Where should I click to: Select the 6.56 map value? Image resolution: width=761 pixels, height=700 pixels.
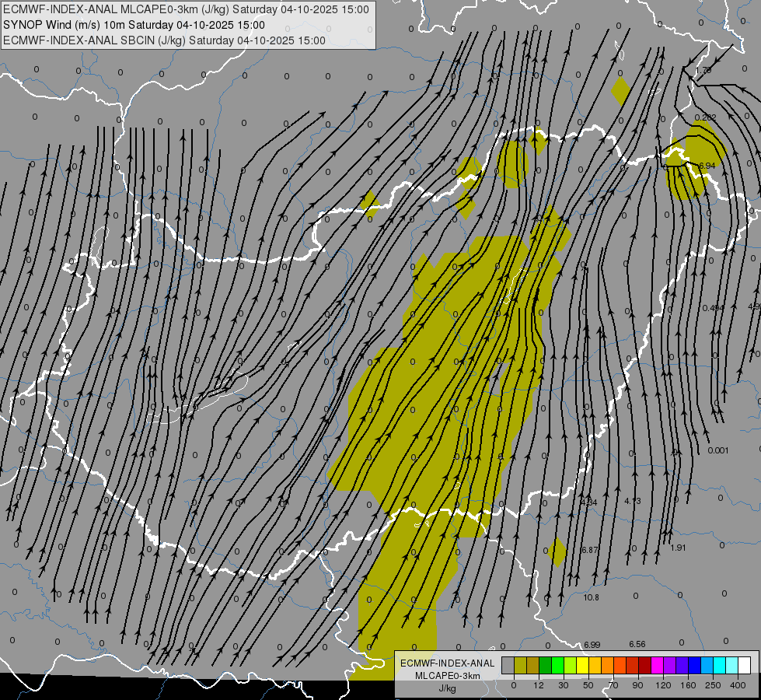(x=637, y=644)
